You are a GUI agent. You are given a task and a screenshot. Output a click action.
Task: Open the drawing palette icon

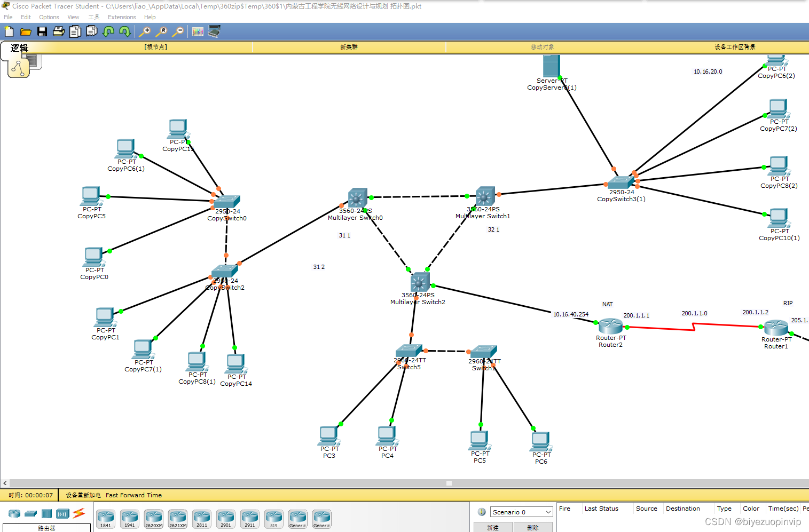pos(198,31)
